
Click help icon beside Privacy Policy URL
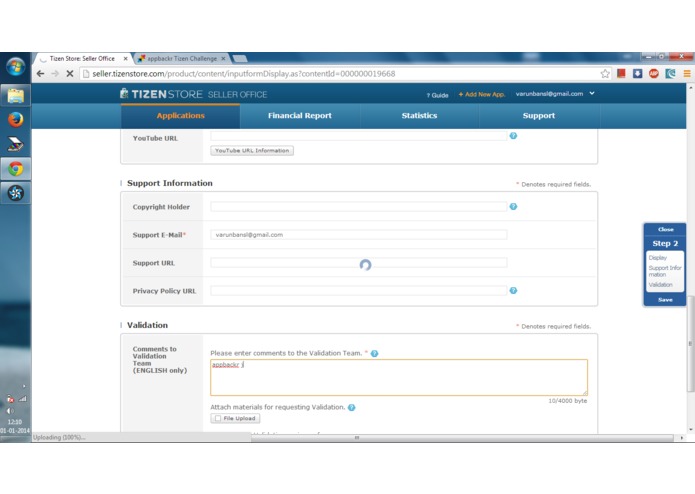tap(513, 291)
